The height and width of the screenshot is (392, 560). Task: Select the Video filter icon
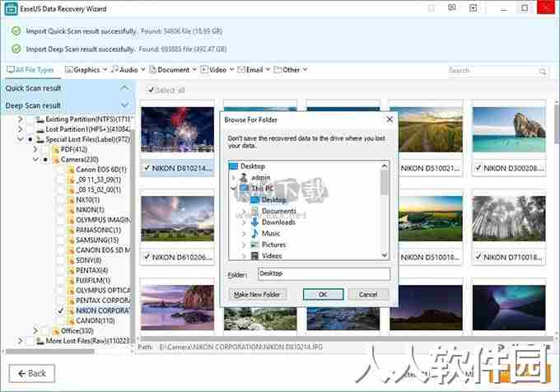click(204, 70)
